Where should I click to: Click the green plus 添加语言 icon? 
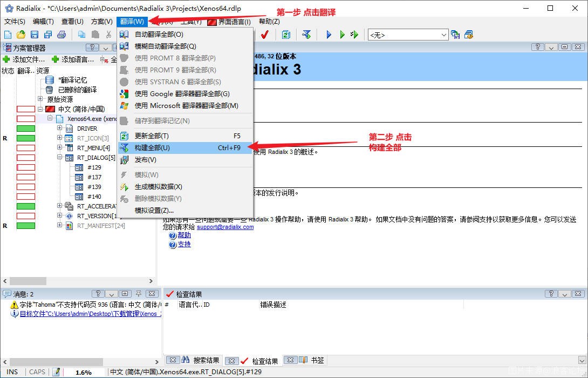[56, 59]
